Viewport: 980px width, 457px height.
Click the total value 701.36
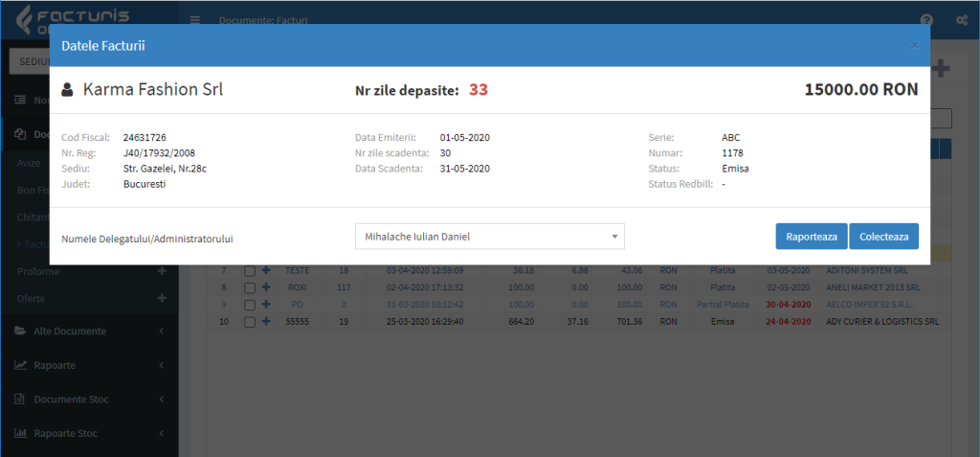[629, 322]
